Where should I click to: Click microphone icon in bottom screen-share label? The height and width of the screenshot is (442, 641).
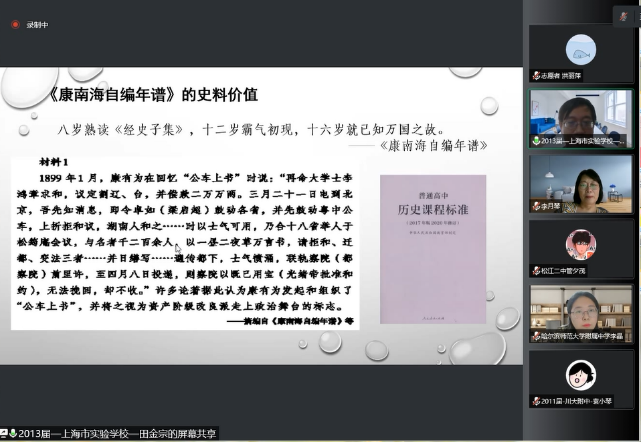point(15,434)
